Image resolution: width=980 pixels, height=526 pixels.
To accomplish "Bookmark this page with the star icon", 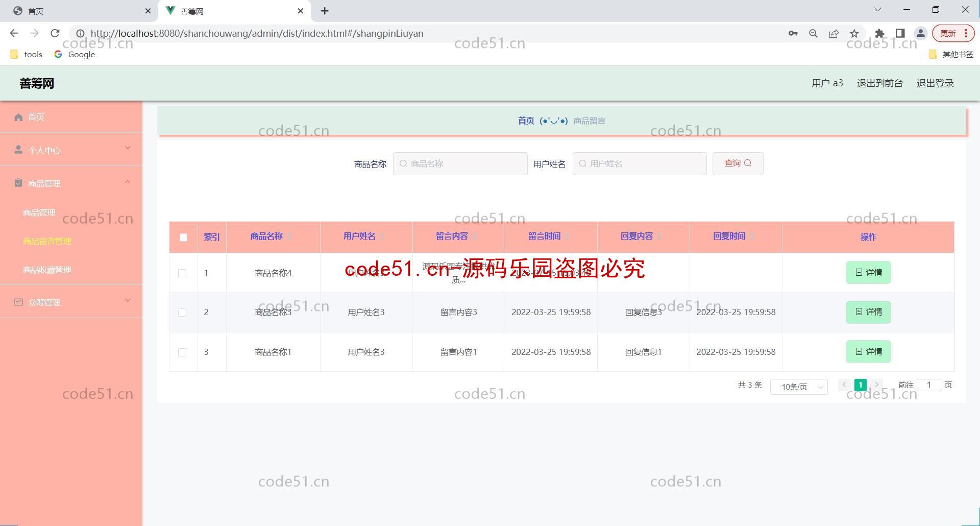I will 854,34.
